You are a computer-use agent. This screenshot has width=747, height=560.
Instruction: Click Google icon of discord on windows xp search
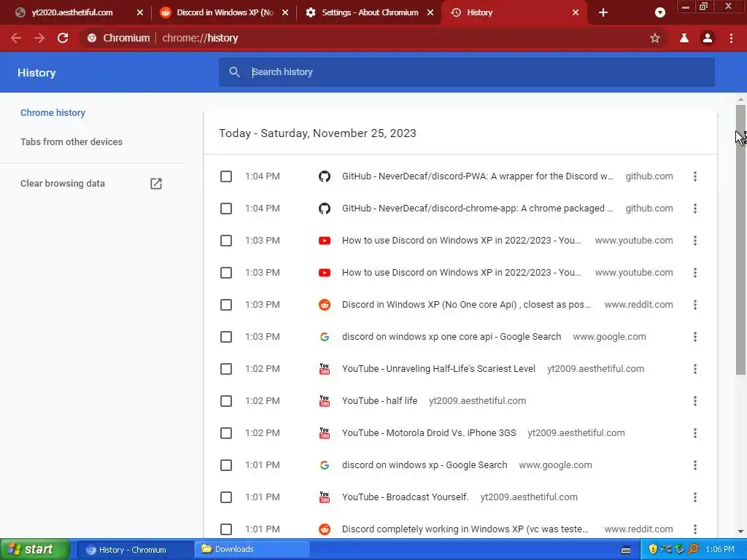(x=325, y=465)
